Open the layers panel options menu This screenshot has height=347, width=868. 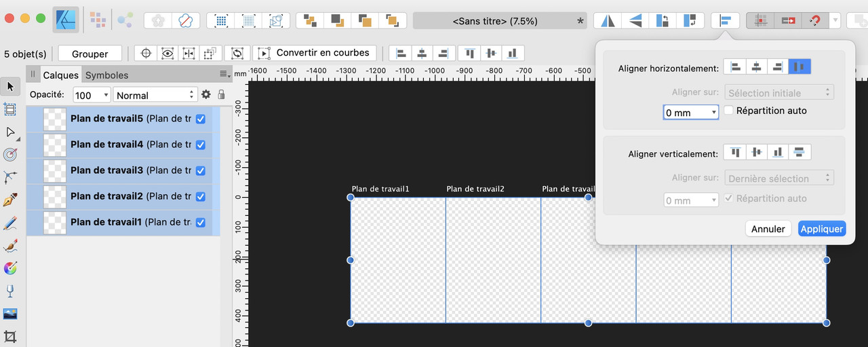point(225,73)
